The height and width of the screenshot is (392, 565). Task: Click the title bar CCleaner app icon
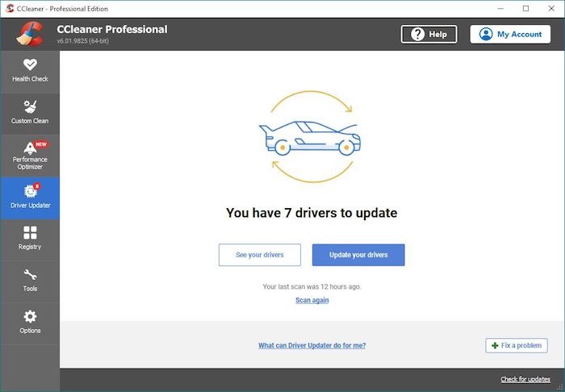pos(10,9)
